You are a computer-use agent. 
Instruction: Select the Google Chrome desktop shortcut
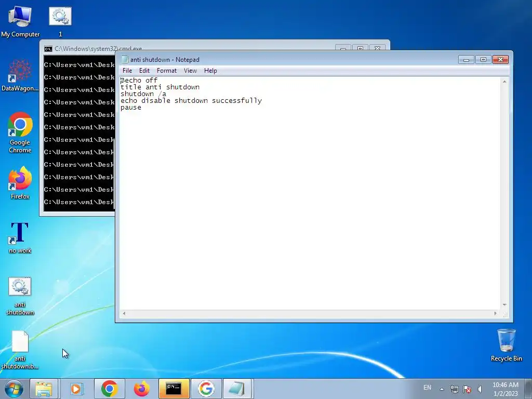coord(20,132)
